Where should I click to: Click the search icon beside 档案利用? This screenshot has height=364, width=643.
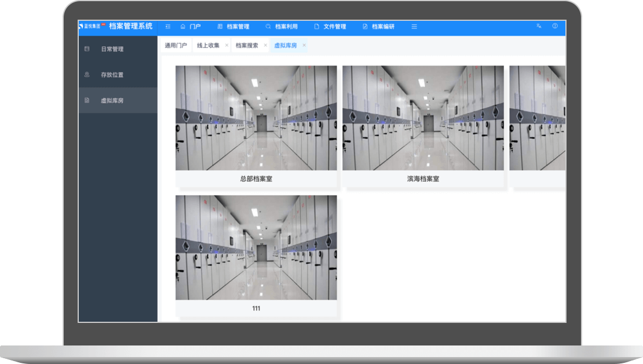(x=268, y=27)
